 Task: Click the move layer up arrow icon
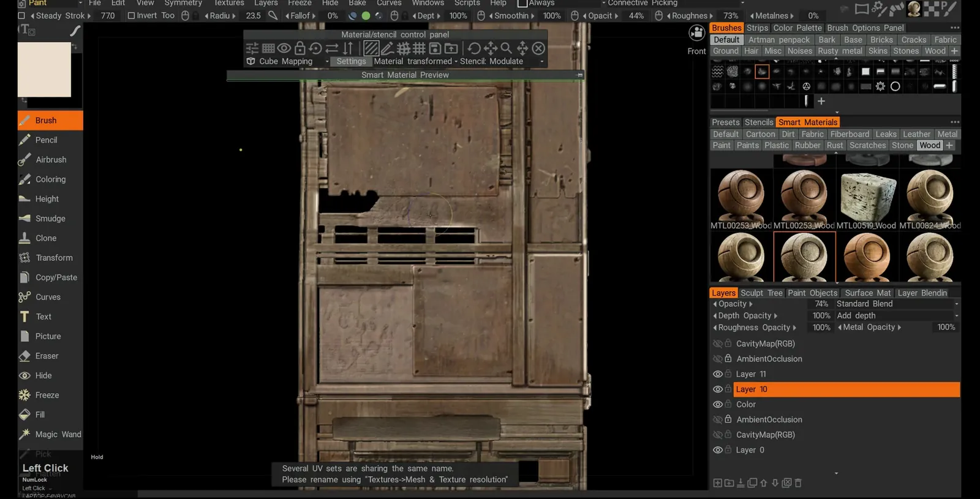coord(764,483)
